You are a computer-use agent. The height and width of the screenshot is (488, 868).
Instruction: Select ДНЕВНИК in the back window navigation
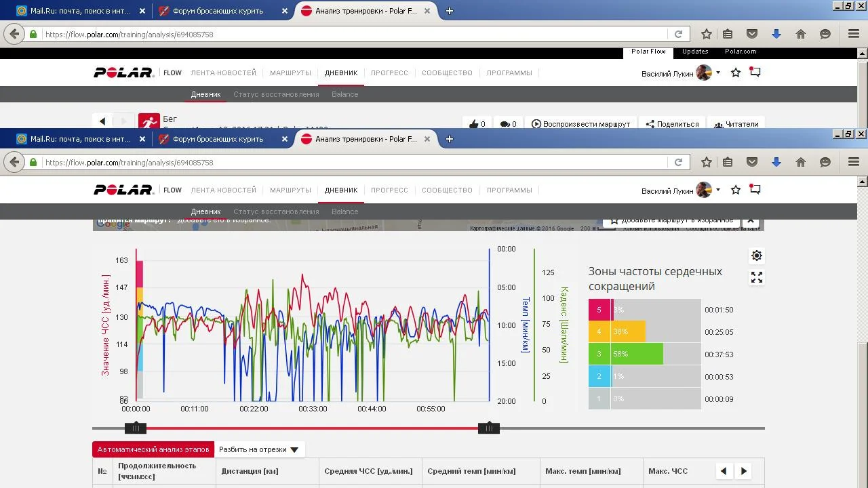point(341,73)
